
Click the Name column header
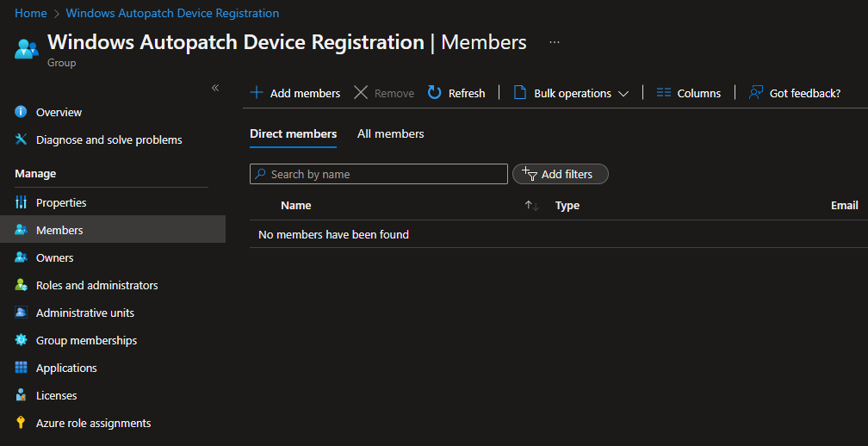click(295, 205)
